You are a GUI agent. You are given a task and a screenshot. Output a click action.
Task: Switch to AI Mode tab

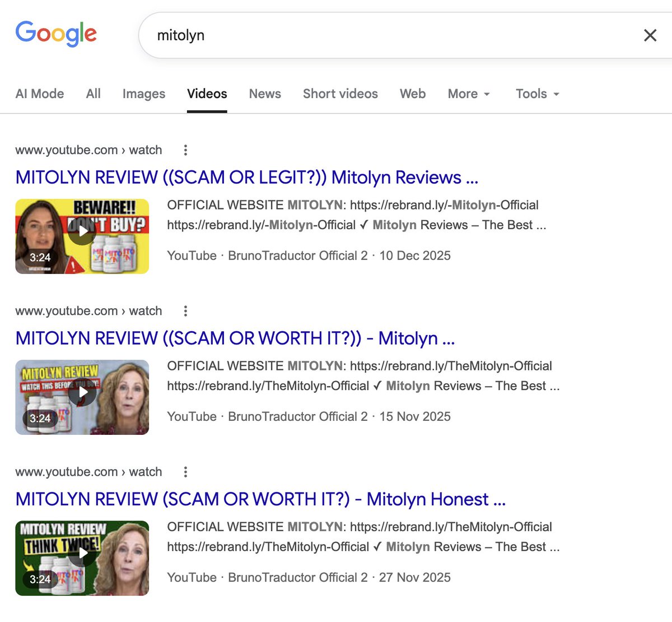point(40,94)
